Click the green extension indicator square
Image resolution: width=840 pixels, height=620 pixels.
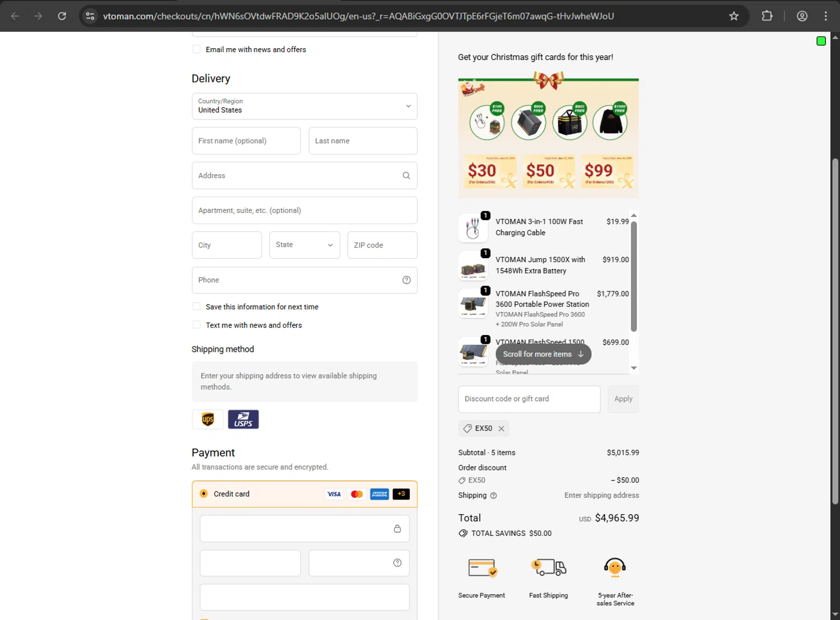tap(821, 41)
